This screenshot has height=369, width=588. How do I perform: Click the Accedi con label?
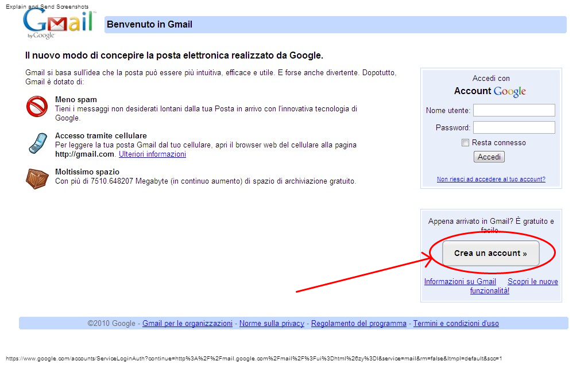point(491,78)
